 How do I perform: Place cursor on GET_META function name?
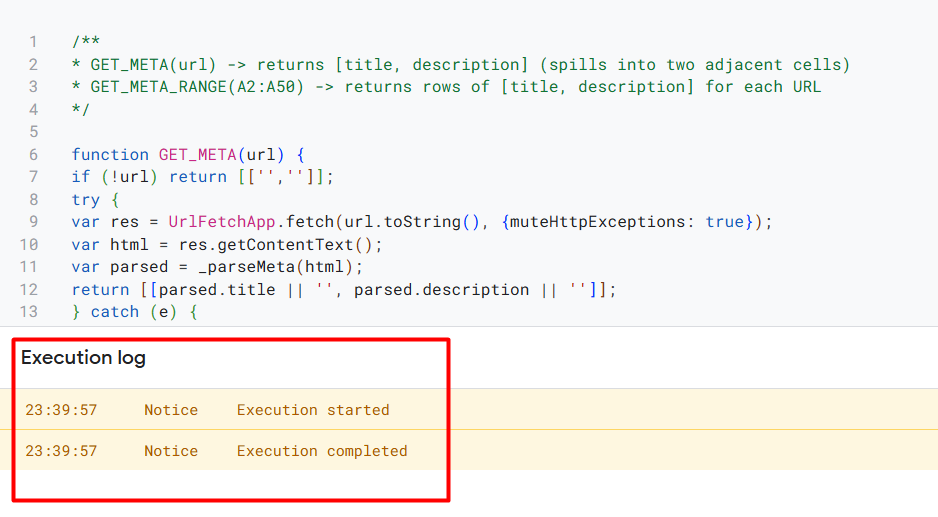pos(197,155)
